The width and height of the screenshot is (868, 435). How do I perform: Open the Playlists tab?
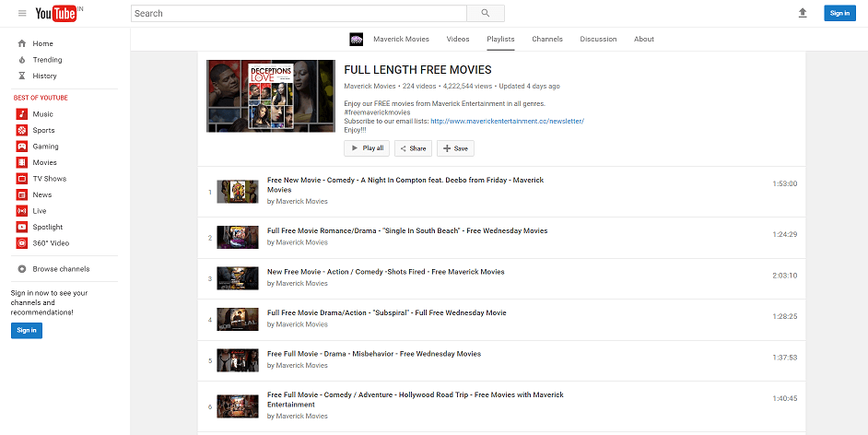click(500, 40)
